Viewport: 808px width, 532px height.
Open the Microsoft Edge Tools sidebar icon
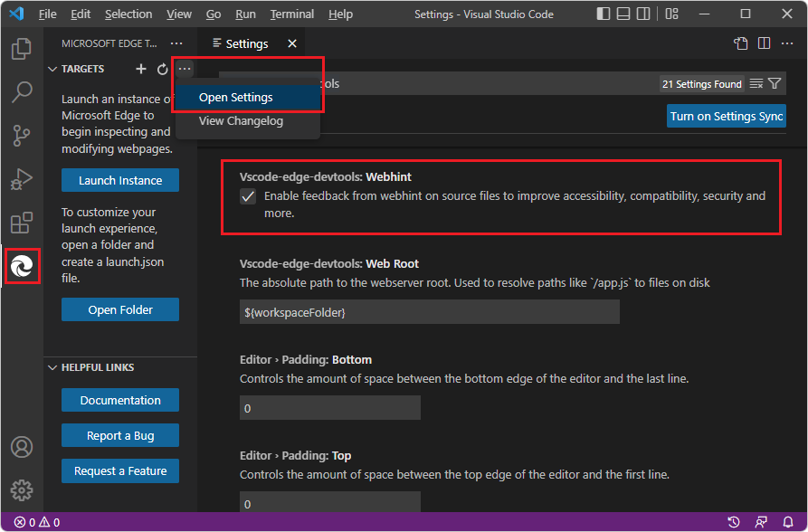coord(22,266)
